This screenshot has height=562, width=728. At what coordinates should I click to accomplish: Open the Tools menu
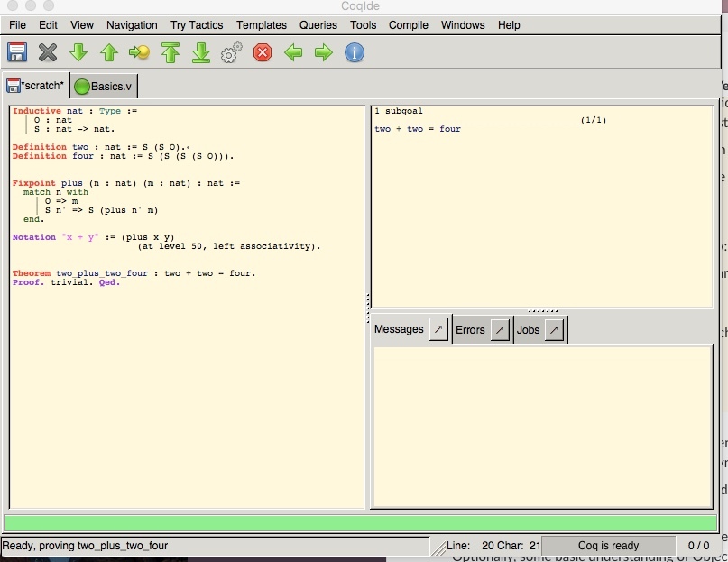363,25
